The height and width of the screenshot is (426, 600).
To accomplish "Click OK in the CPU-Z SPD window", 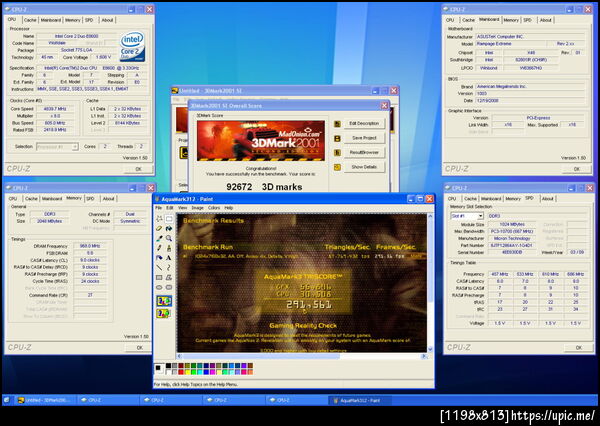I will [x=579, y=348].
